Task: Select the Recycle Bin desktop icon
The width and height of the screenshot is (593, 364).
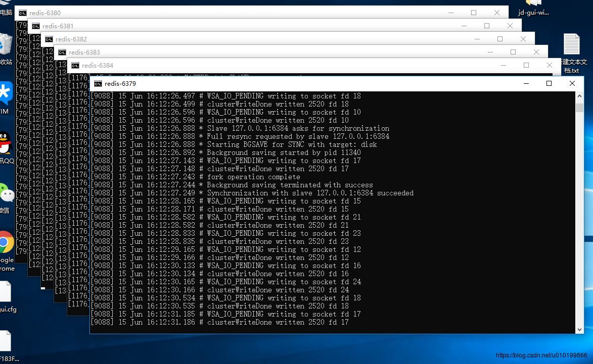Action: [5, 46]
